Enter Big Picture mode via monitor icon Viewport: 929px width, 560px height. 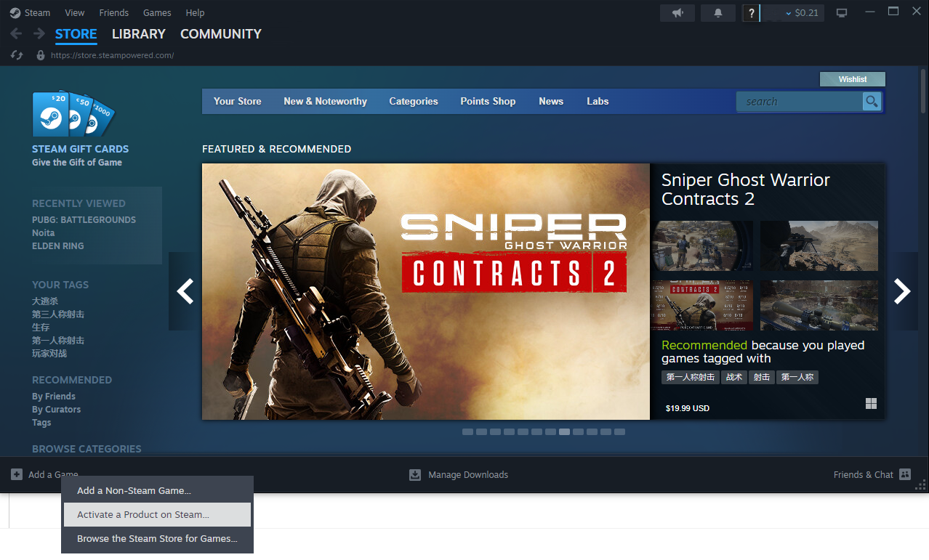click(842, 13)
